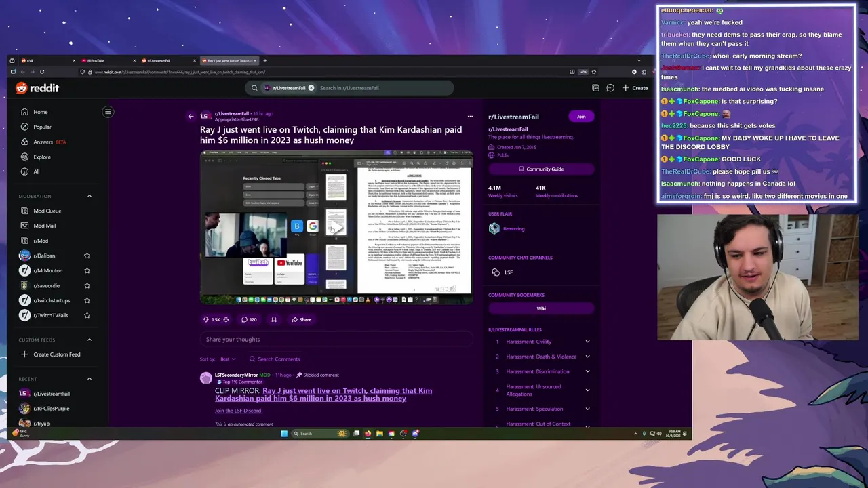Open Mod Queue
868x488 pixels.
pos(41,211)
